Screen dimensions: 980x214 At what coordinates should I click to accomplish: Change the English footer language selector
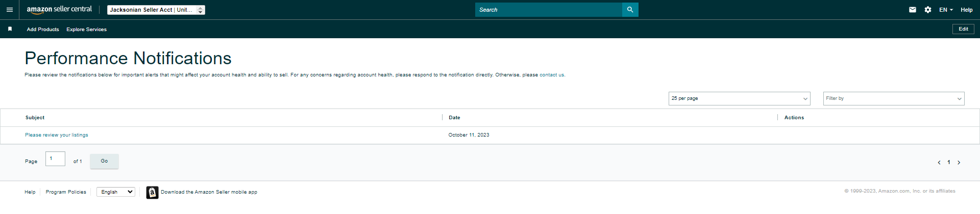coord(116,192)
